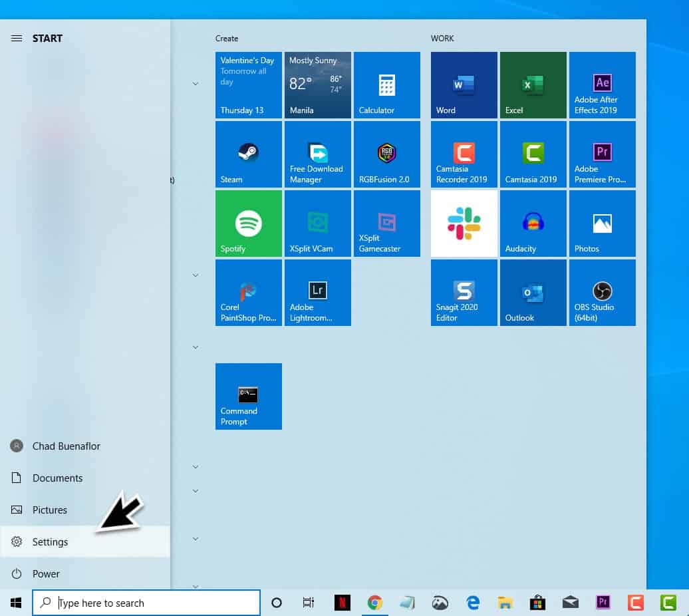Launch the XSplit VCam tile
This screenshot has width=689, height=616.
[318, 224]
